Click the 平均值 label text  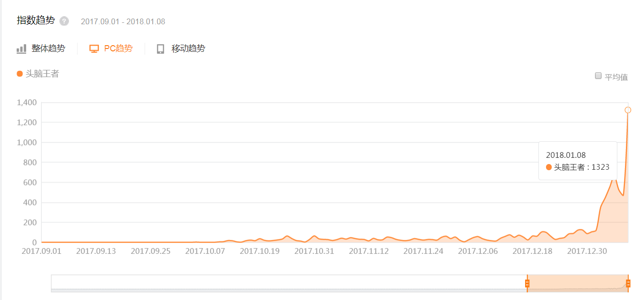[616, 77]
